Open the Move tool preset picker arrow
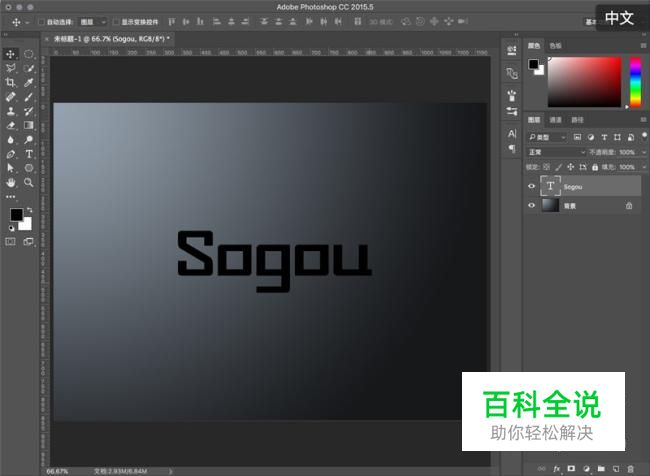This screenshot has height=476, width=650. [x=27, y=22]
